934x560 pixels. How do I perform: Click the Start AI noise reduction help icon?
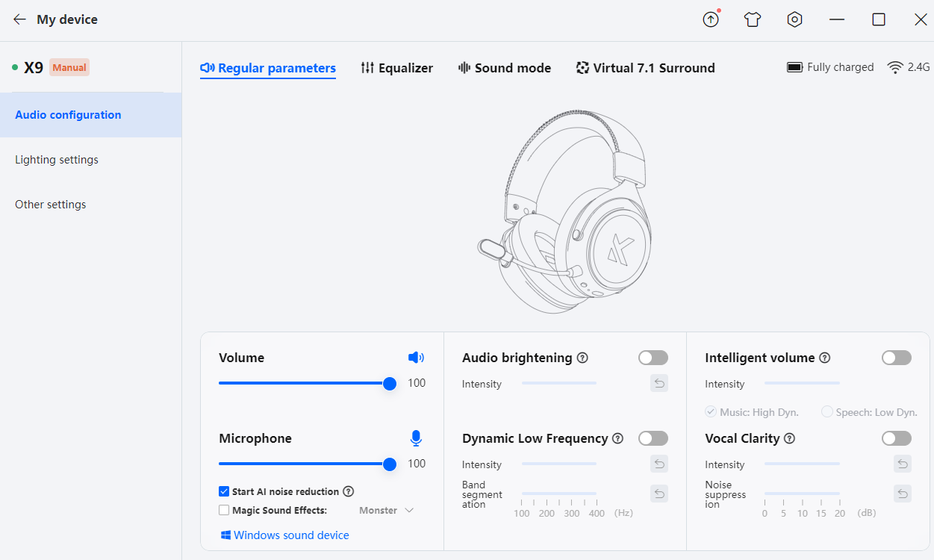click(348, 491)
